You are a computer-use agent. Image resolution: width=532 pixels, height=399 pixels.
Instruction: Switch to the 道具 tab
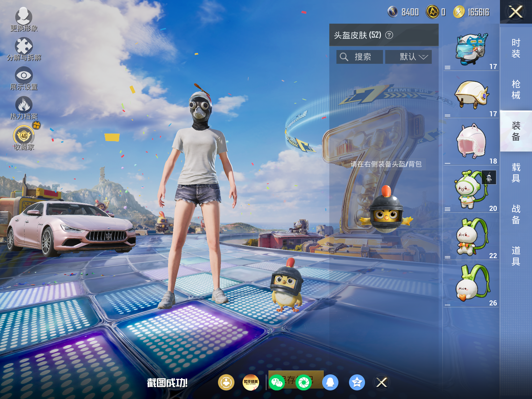(516, 256)
